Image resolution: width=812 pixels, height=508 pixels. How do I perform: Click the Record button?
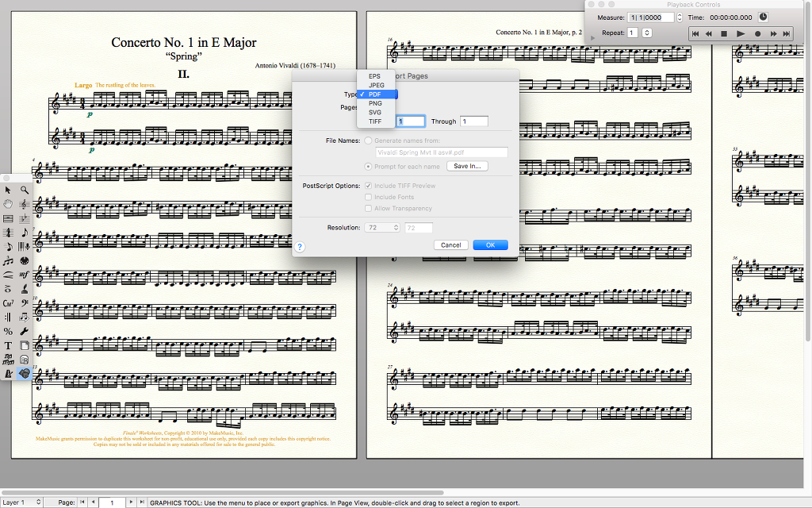pos(757,33)
